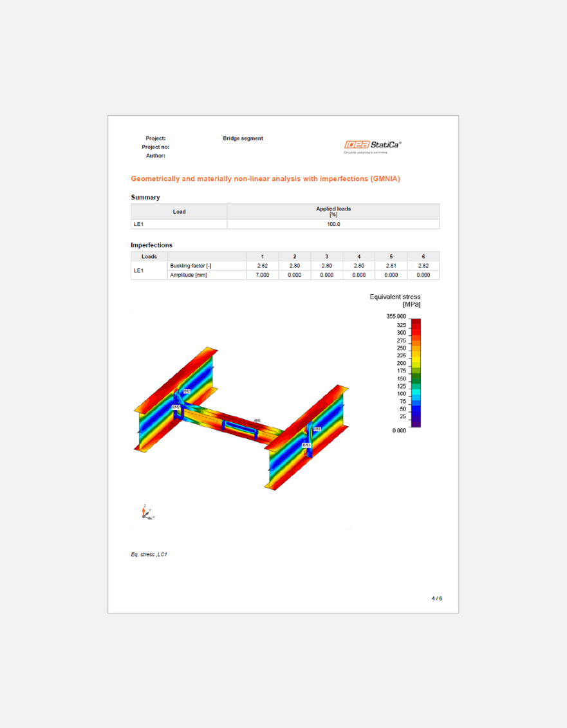Click the 50 legend value

click(403, 409)
